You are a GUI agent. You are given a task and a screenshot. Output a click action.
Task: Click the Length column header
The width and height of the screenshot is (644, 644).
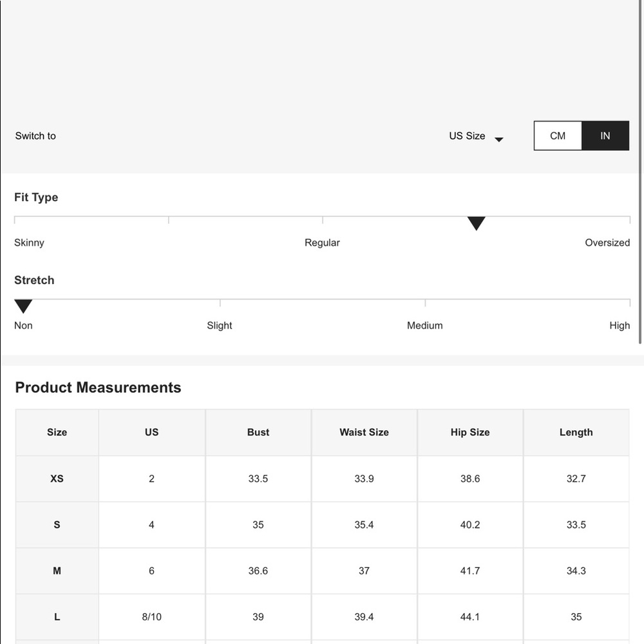click(576, 432)
